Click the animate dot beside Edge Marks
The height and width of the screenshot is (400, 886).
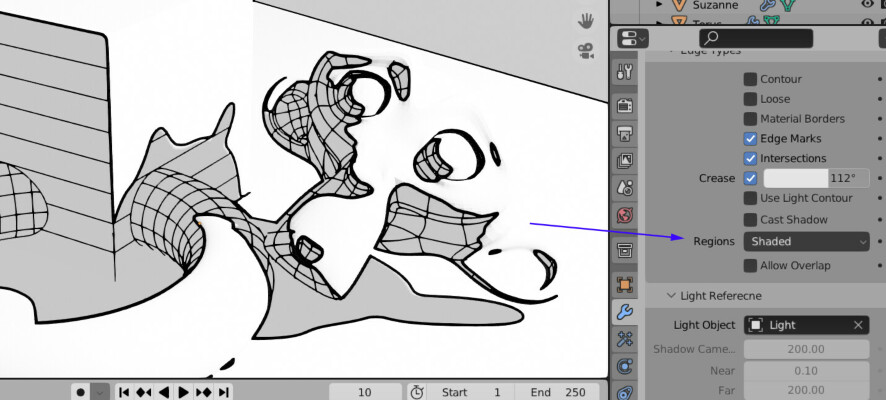(880, 138)
